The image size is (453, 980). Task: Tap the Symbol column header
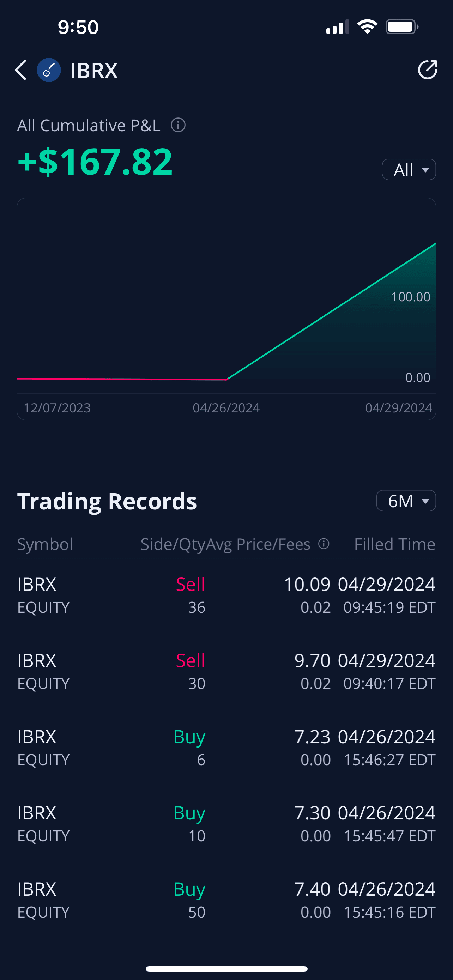pyautogui.click(x=45, y=544)
